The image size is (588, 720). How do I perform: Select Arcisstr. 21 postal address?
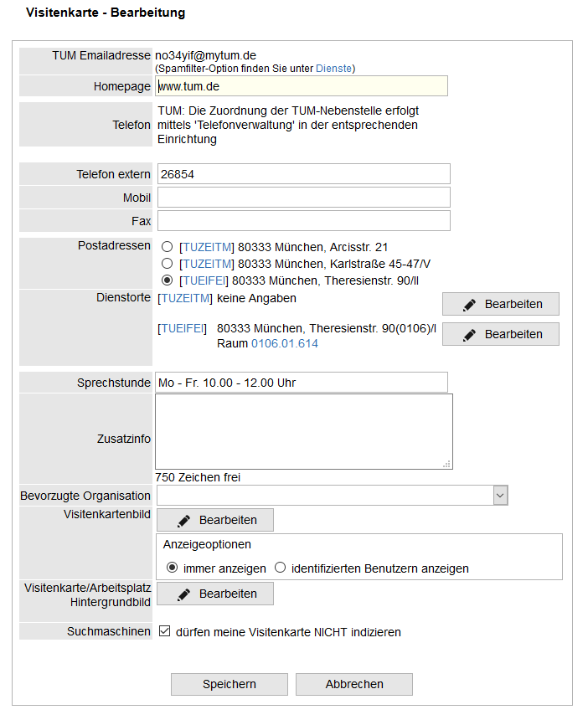click(x=168, y=247)
